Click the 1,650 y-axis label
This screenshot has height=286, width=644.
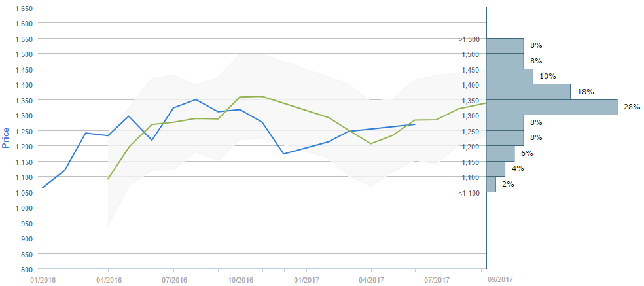[24, 8]
